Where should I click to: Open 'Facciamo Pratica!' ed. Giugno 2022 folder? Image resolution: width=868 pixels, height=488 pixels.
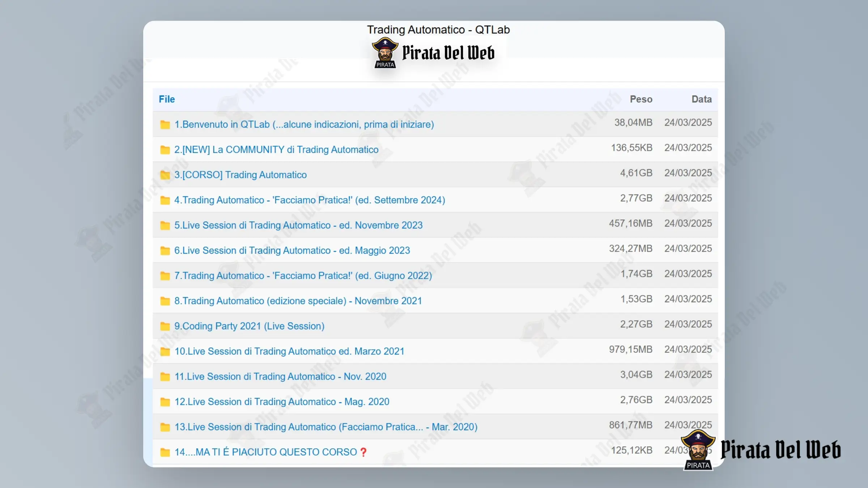pyautogui.click(x=303, y=275)
